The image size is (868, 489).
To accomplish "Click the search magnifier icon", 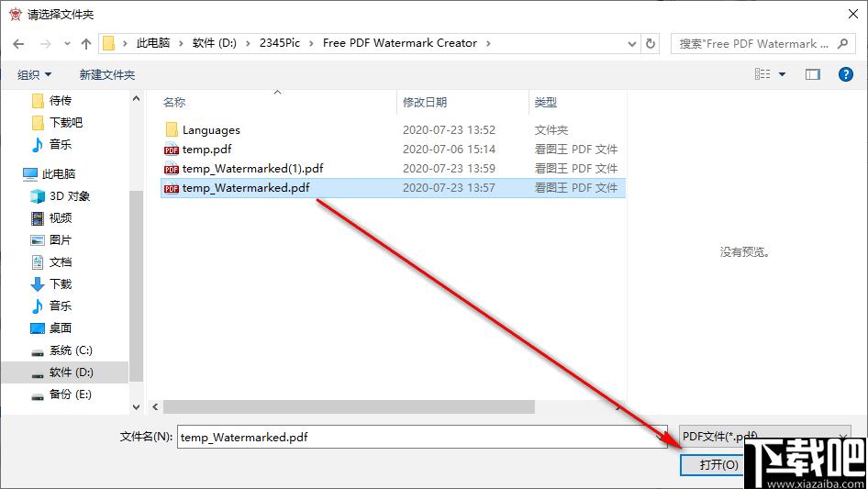I will point(842,43).
